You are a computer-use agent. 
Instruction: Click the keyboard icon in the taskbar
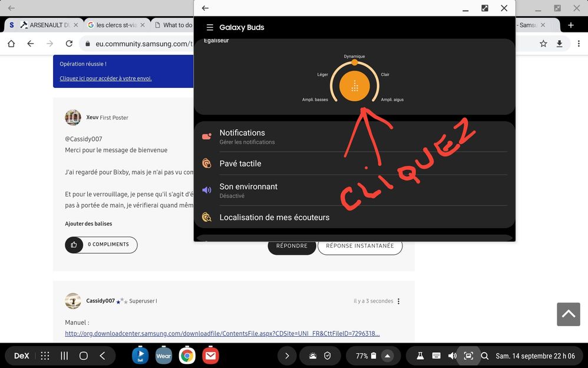click(436, 356)
